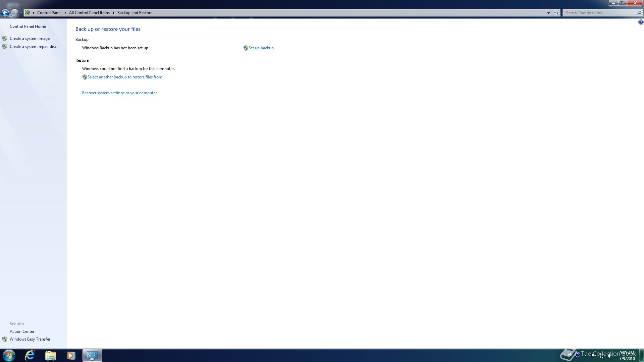Open Action Center under See also
Image resolution: width=644 pixels, height=362 pixels.
click(22, 331)
